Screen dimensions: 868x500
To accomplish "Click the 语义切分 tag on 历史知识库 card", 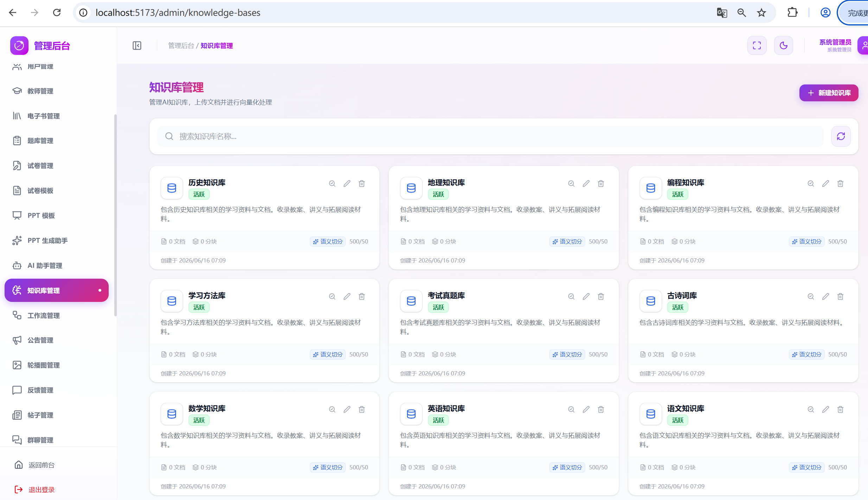I will tap(328, 241).
